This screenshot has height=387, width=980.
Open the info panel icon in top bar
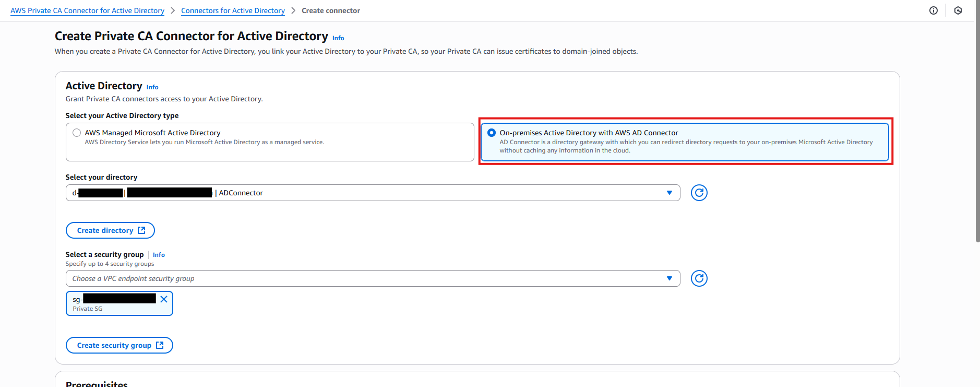pos(934,10)
